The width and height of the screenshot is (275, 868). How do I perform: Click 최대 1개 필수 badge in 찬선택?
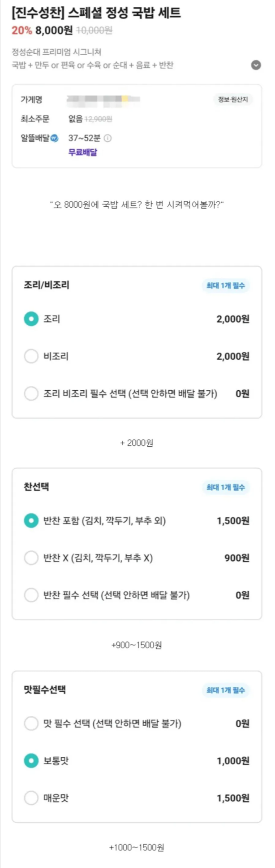point(225,487)
